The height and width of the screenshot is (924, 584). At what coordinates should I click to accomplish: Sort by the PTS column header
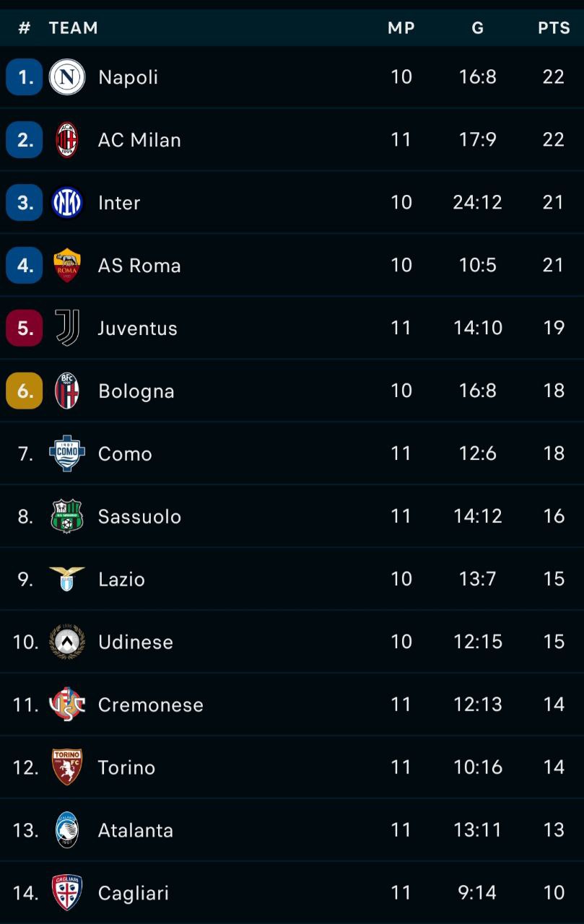coord(554,28)
